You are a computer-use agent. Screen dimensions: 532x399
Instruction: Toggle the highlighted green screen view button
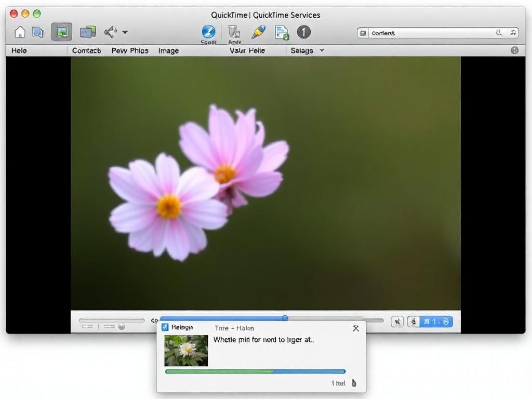click(x=61, y=32)
